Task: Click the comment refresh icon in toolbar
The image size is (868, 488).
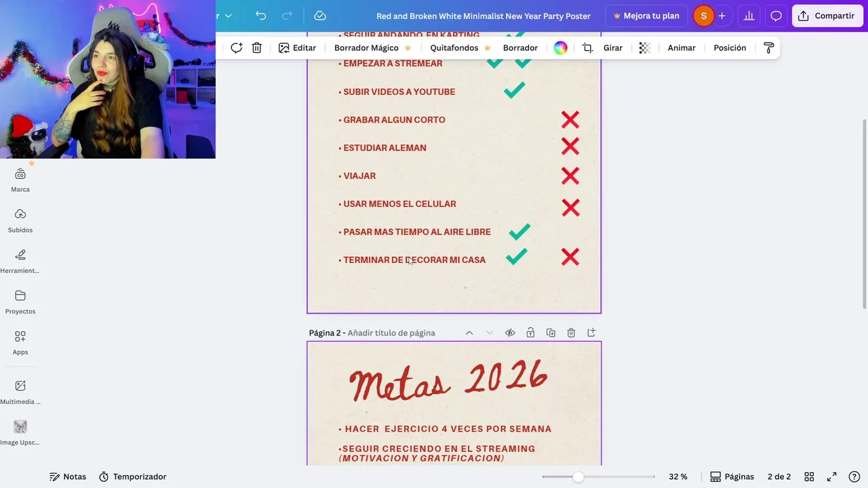Action: 236,48
